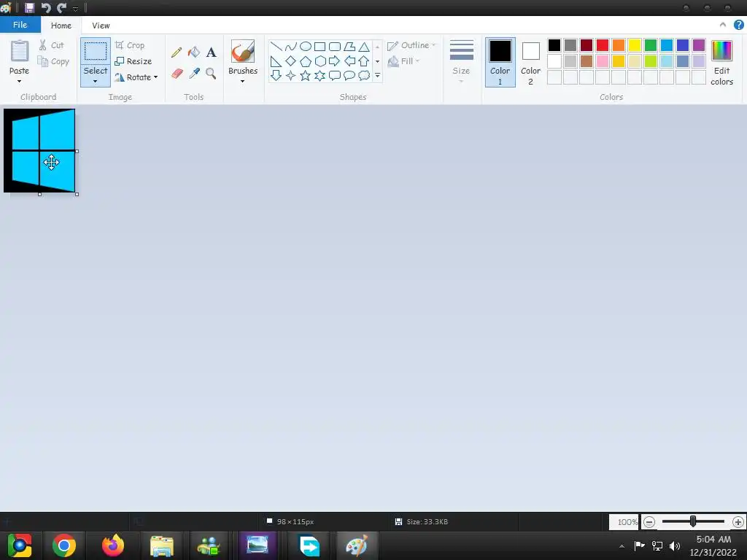
Task: Click the Save icon in title bar
Action: pos(29,7)
